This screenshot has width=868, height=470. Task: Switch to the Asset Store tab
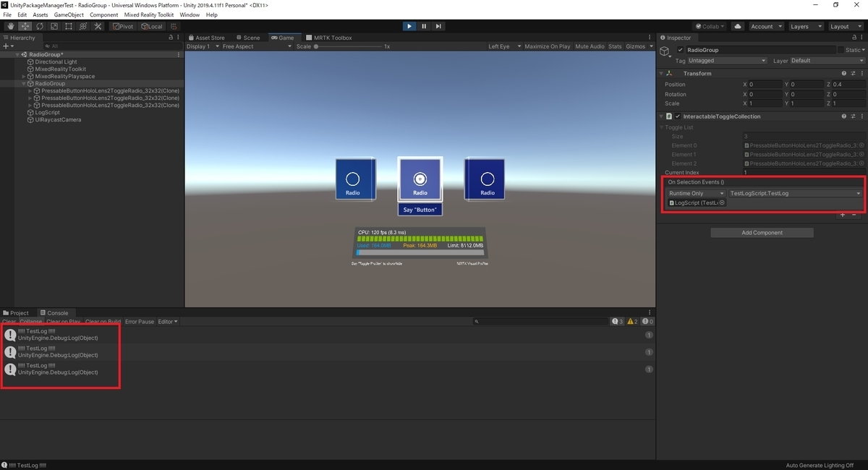click(206, 38)
